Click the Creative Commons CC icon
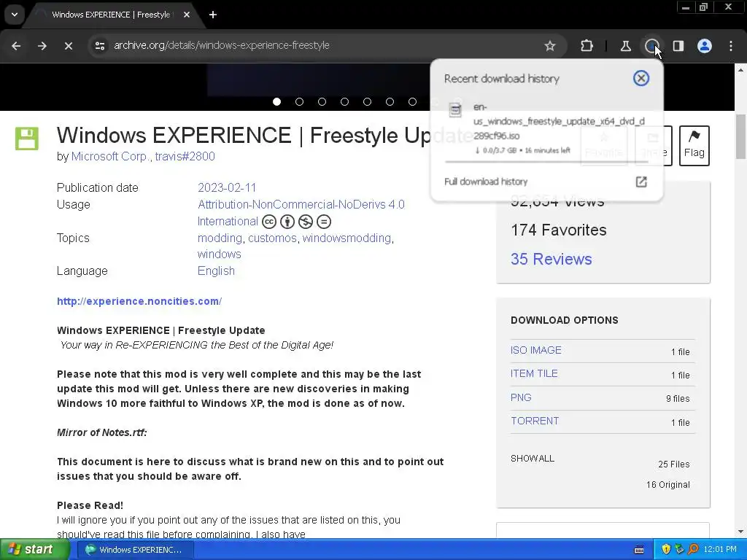The image size is (747, 560). [269, 222]
